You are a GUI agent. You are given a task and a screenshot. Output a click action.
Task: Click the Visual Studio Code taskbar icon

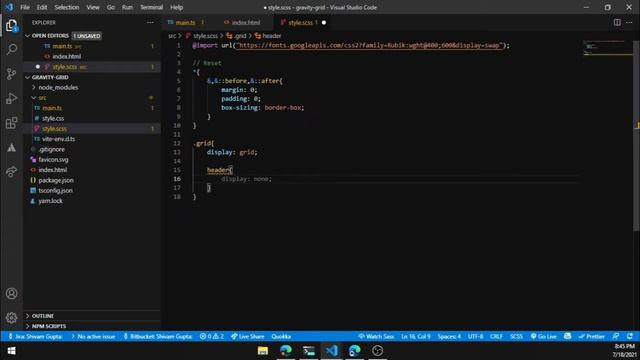331,351
